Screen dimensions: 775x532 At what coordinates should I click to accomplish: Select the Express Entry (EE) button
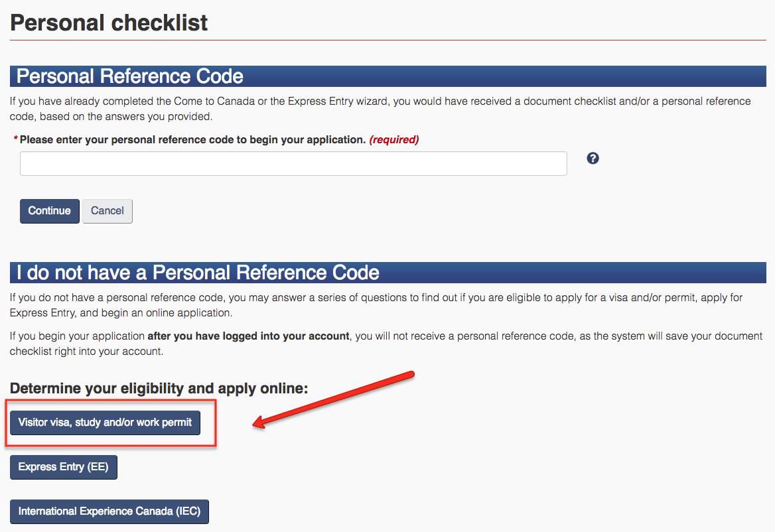pos(64,467)
